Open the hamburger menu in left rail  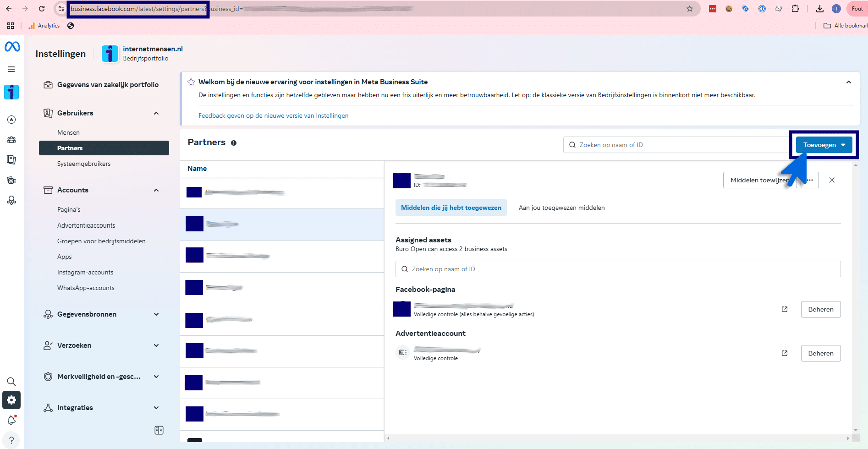pos(11,69)
